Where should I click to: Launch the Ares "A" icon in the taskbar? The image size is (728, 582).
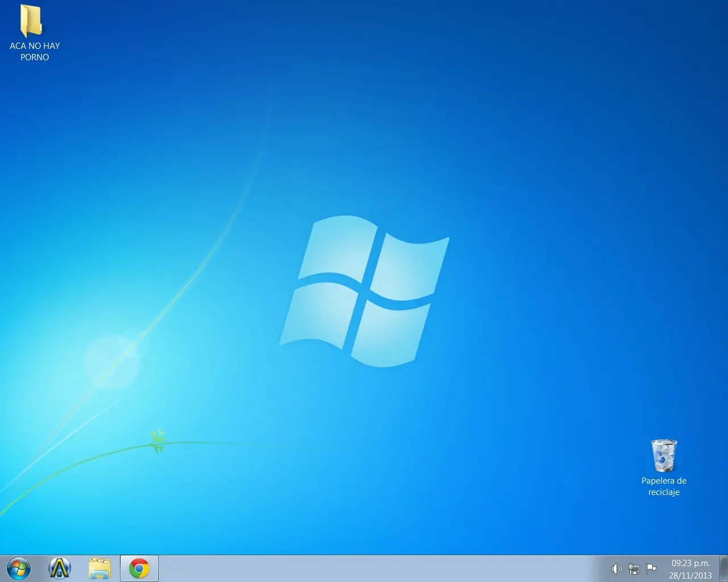click(x=60, y=568)
